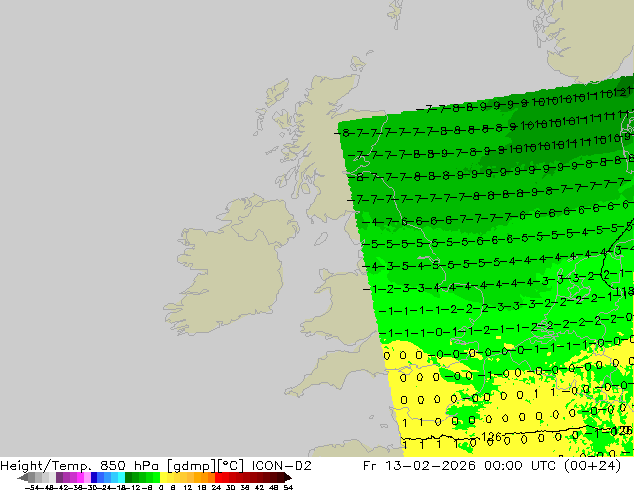634x490 pixels.
Task: Click the dark arrow at the legend's right end
Action: tap(288, 477)
